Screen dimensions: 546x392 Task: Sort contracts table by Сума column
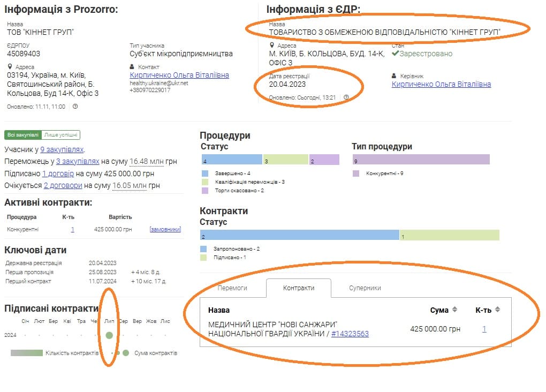coord(454,310)
